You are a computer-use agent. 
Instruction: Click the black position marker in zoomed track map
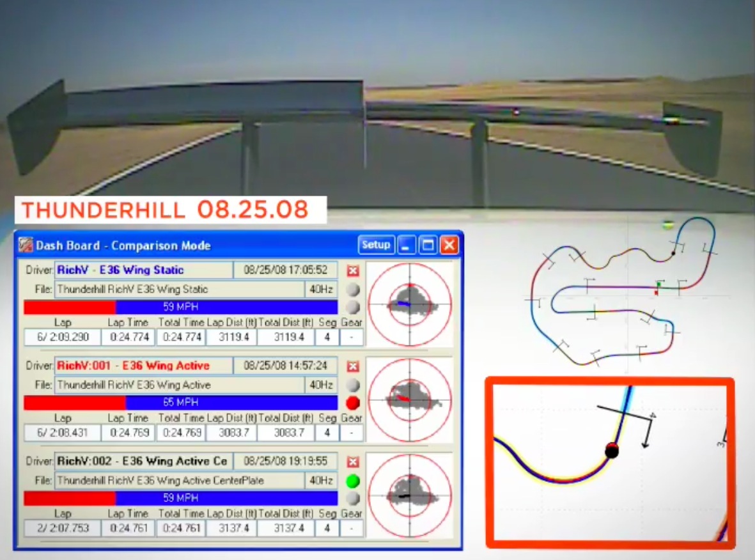[x=612, y=451]
